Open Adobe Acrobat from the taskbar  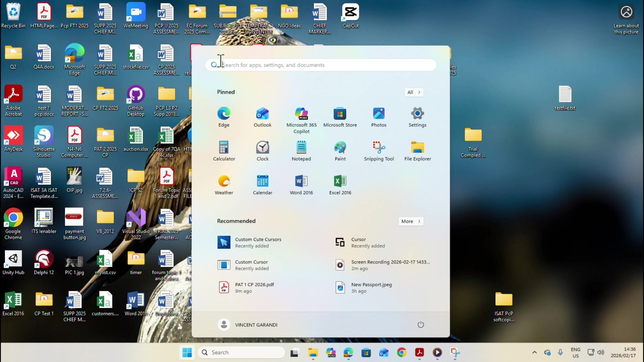(x=419, y=352)
